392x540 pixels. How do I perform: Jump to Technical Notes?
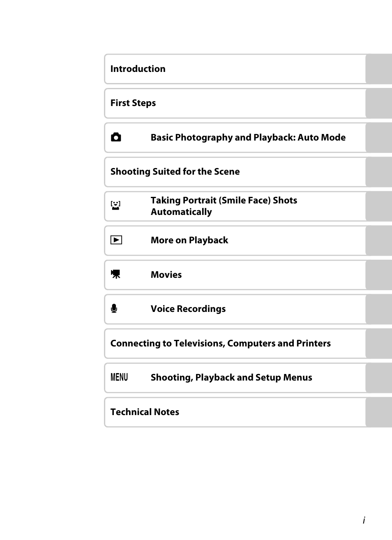pos(145,412)
